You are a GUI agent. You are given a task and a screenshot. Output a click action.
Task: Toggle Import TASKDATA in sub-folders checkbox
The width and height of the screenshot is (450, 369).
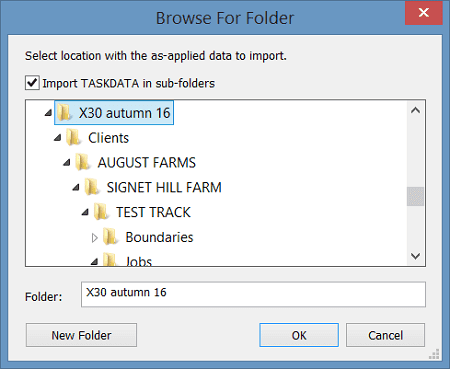[32, 83]
